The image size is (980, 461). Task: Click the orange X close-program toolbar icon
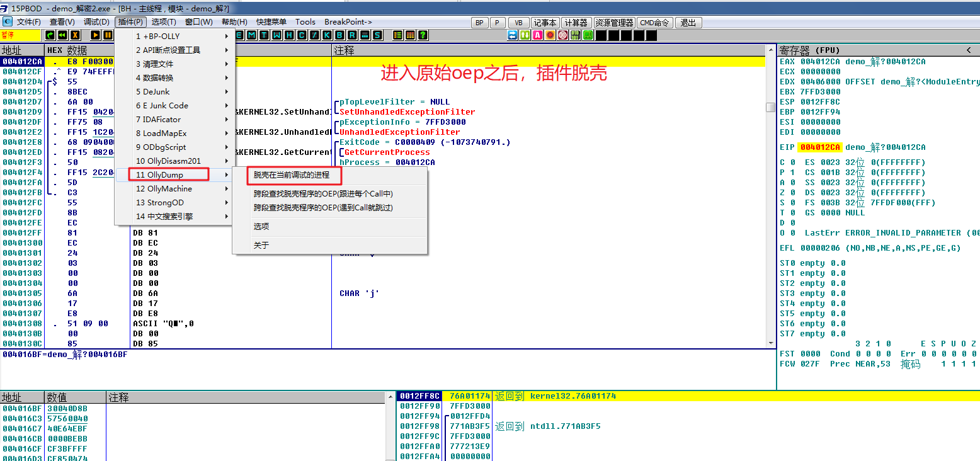(76, 35)
